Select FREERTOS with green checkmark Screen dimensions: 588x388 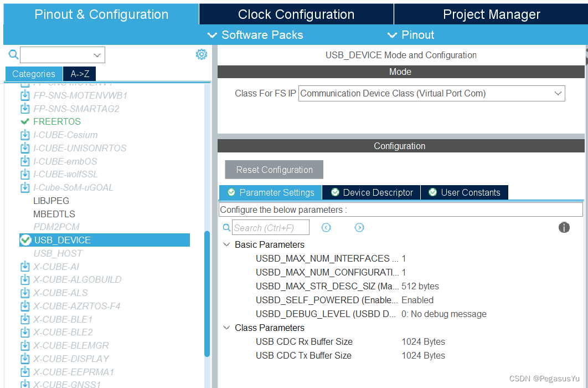(56, 121)
